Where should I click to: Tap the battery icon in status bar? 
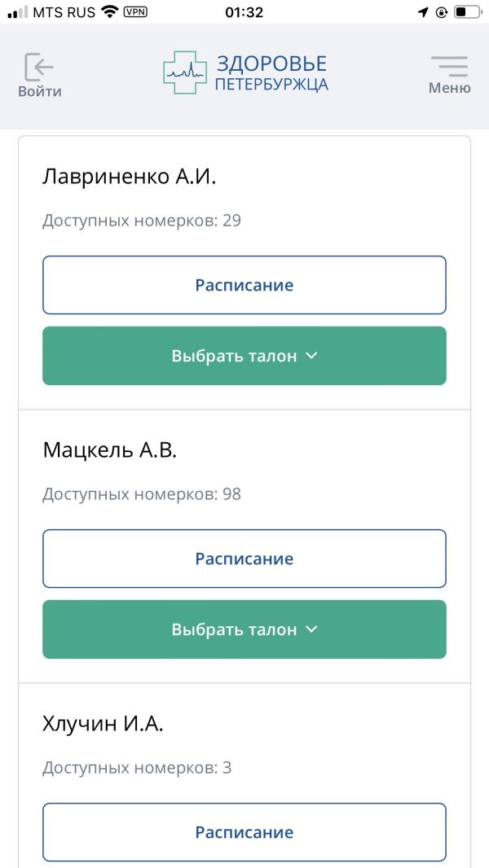click(x=467, y=11)
